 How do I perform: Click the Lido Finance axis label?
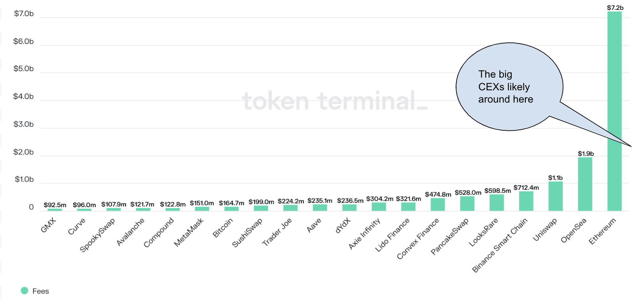point(392,235)
